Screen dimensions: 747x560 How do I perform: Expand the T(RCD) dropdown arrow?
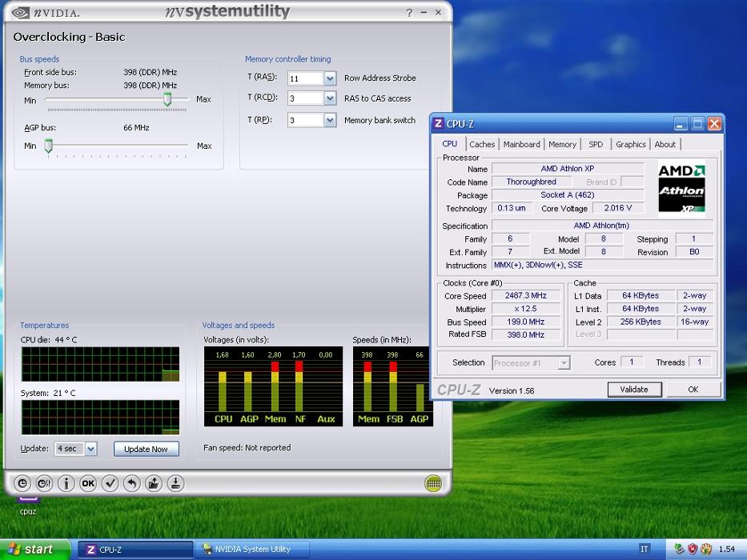pyautogui.click(x=330, y=98)
